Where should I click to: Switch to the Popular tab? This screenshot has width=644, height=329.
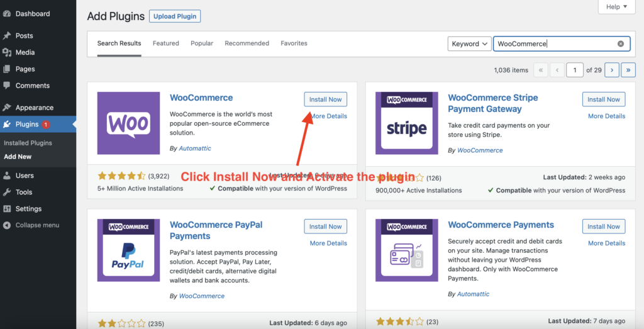[x=202, y=43]
